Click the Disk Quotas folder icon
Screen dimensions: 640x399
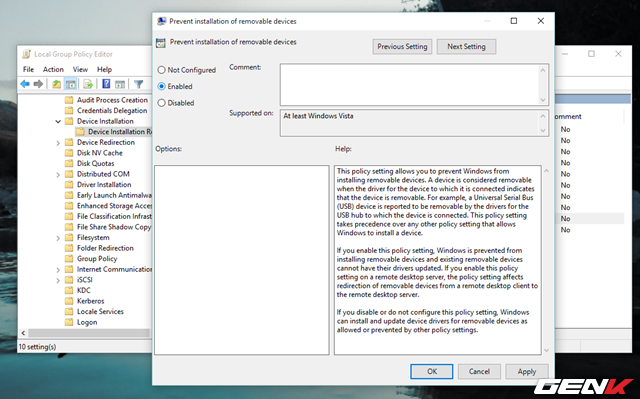[69, 164]
